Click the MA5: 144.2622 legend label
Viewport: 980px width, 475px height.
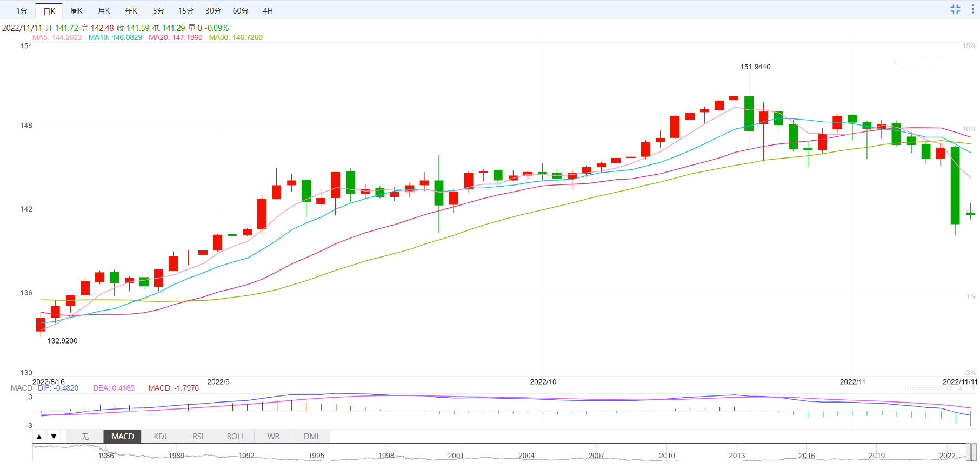pyautogui.click(x=57, y=37)
